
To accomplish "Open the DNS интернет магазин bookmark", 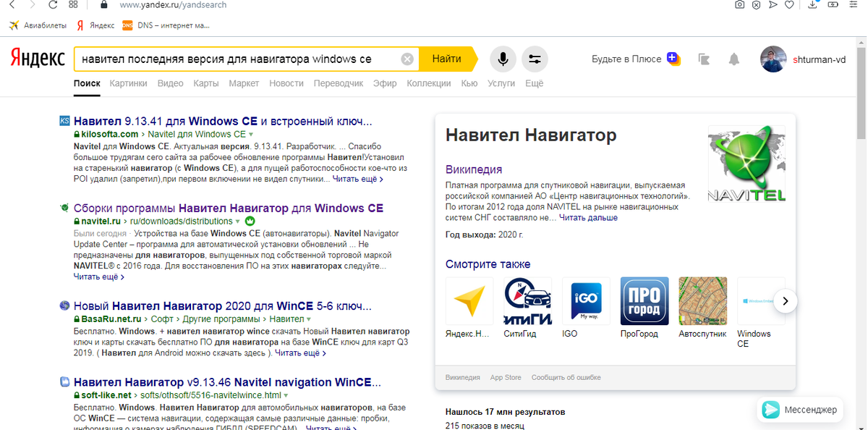I will (x=166, y=25).
